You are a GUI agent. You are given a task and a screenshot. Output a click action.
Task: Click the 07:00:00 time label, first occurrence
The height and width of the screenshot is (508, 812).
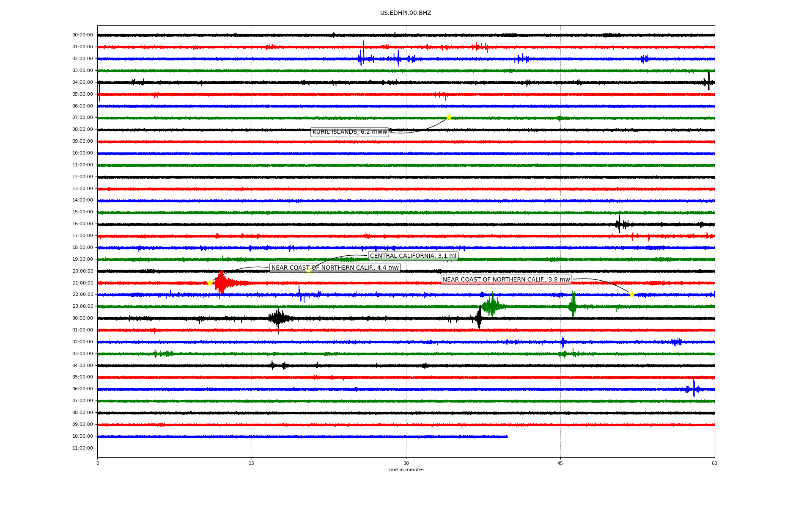[x=82, y=117]
